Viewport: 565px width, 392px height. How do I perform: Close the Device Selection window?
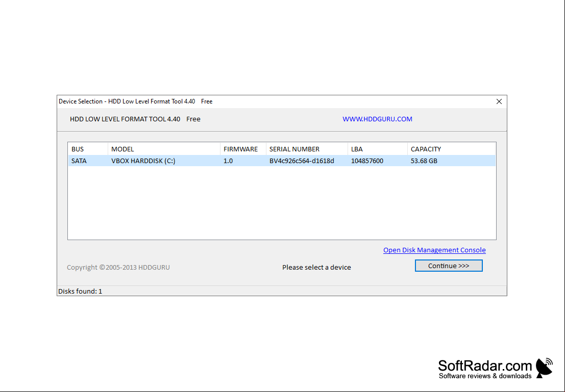click(499, 101)
